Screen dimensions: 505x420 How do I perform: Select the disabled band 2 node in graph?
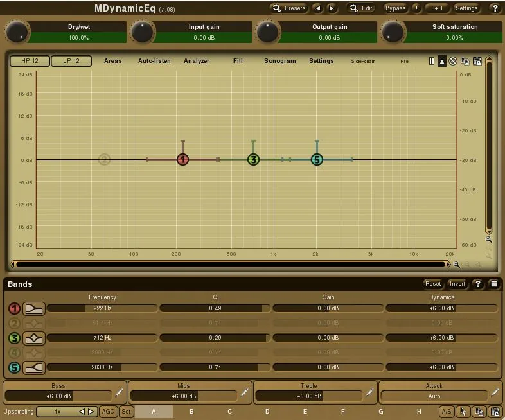click(104, 160)
